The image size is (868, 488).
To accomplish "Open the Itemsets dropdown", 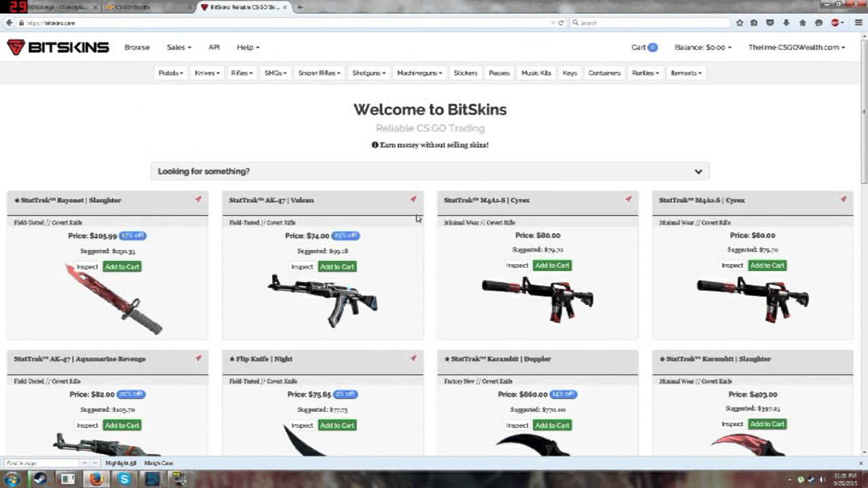I will 686,73.
